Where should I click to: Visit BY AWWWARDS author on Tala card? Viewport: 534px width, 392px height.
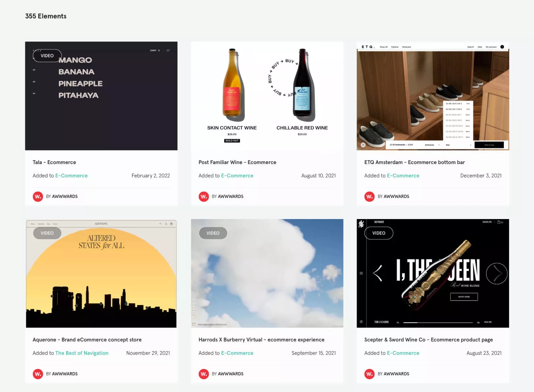(x=62, y=196)
